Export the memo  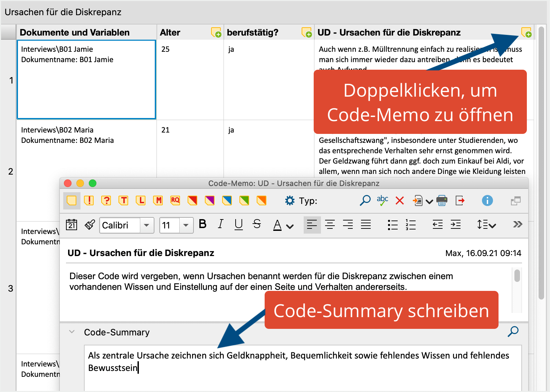coord(460,200)
